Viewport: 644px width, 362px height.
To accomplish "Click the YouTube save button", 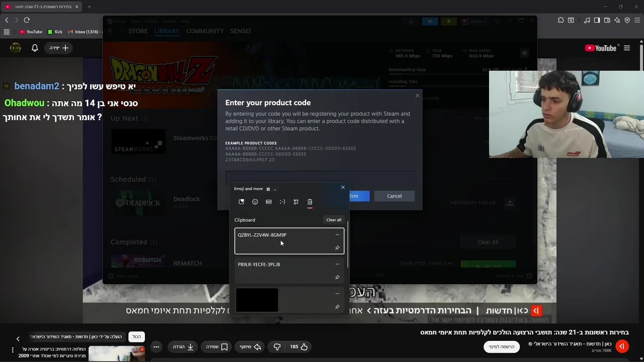I will coord(217,346).
